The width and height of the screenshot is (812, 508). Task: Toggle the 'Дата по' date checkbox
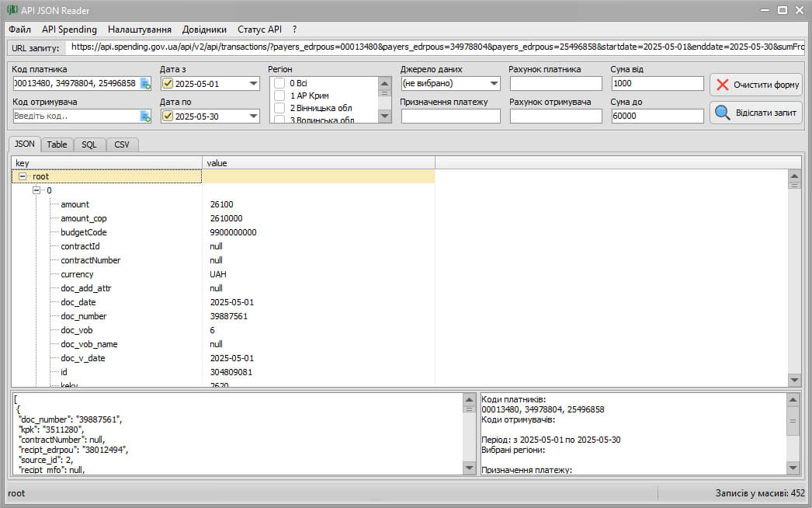tap(168, 117)
